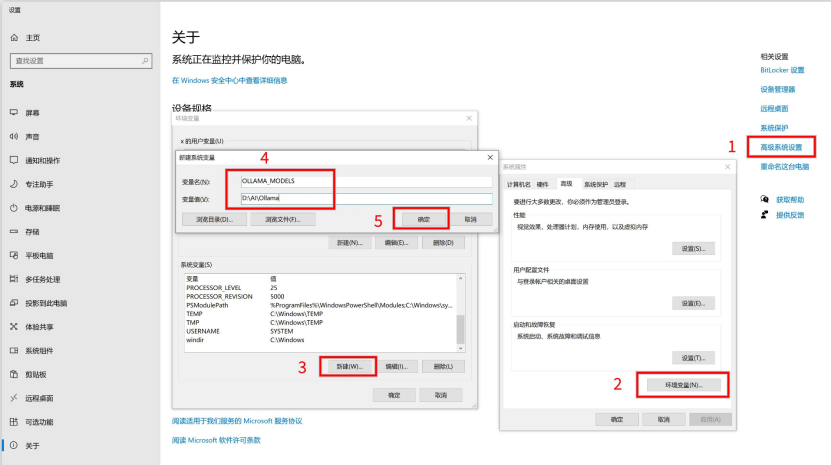Open Environment Variables (环境变量(N)) button
831x465 pixels.
[683, 385]
